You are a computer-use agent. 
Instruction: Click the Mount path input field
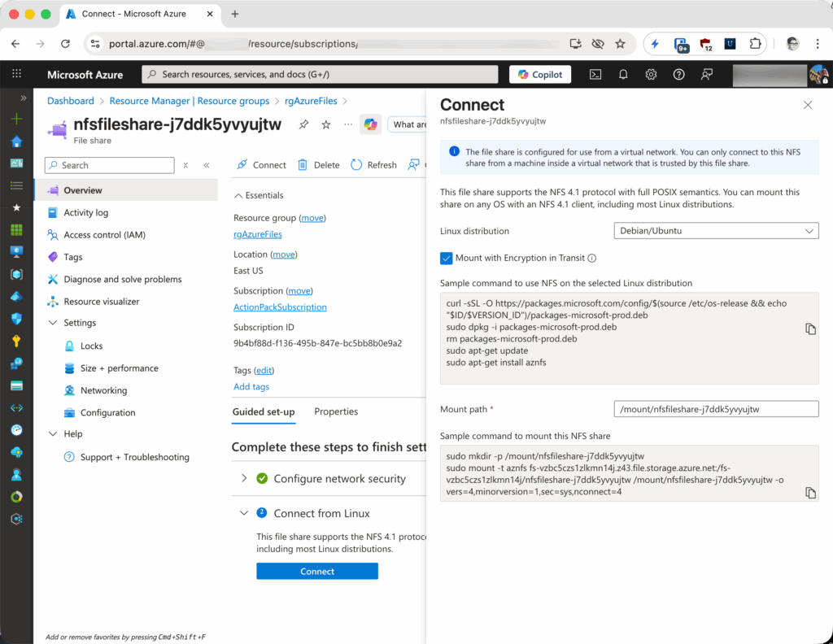pyautogui.click(x=715, y=409)
